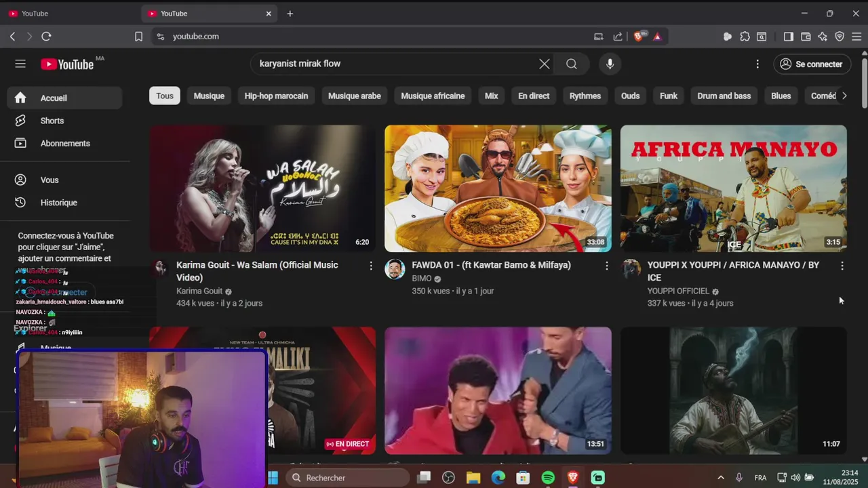Open YouTube settings three-dot menu beside Se connecter
Screen dimensions: 868x488
click(x=757, y=64)
